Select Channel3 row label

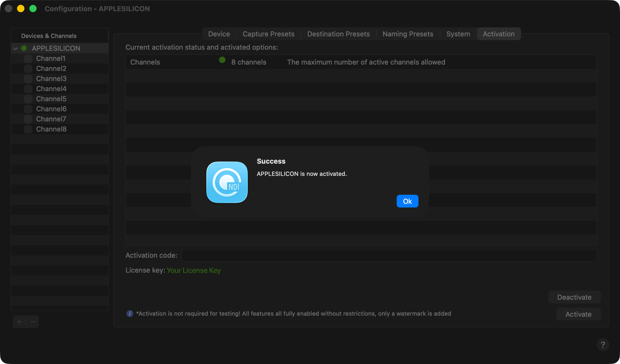click(x=51, y=79)
